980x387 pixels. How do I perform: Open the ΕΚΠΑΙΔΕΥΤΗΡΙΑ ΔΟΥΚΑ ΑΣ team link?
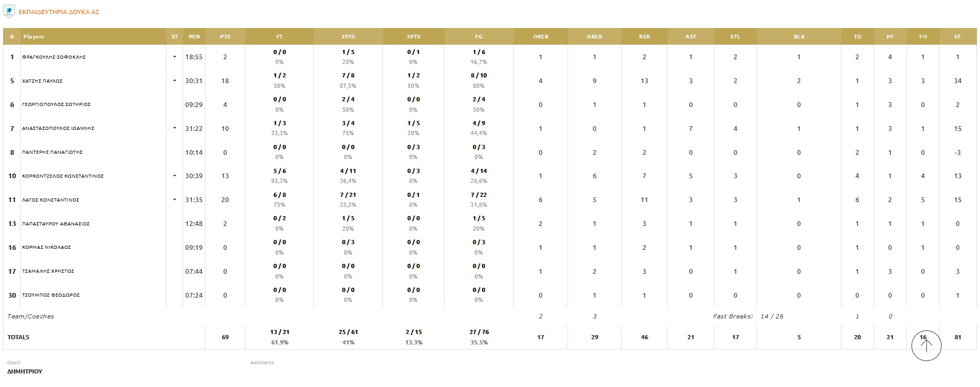59,12
